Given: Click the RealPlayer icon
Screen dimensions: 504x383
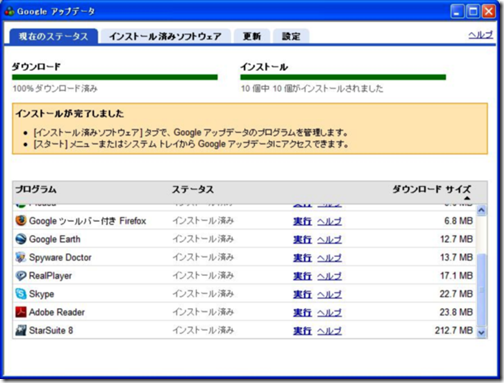Looking at the screenshot, I should click(21, 276).
